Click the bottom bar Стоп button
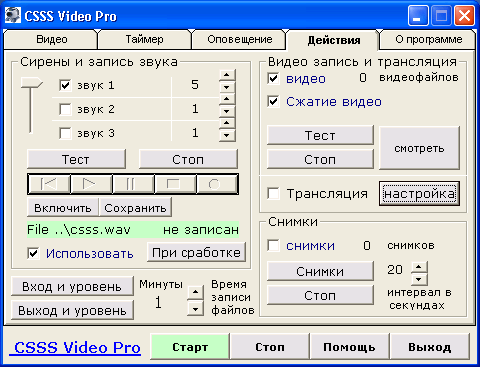 [270, 347]
